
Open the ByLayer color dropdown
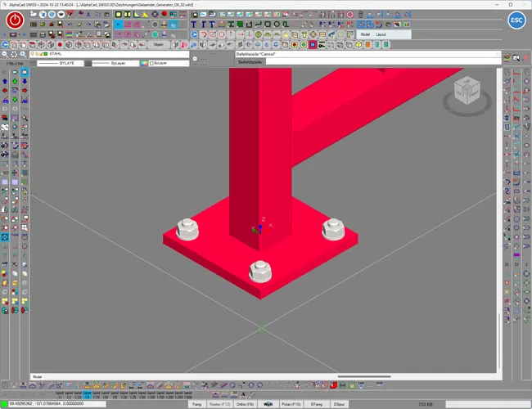tap(169, 63)
